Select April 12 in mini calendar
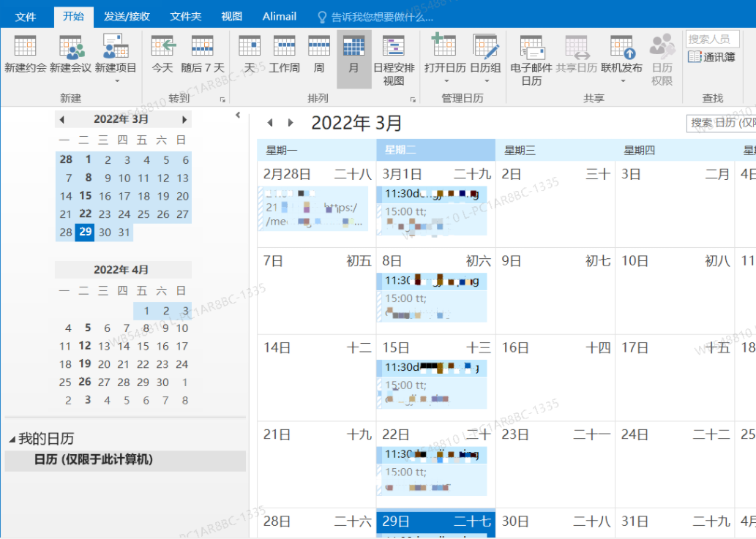The width and height of the screenshot is (756, 539). (85, 345)
